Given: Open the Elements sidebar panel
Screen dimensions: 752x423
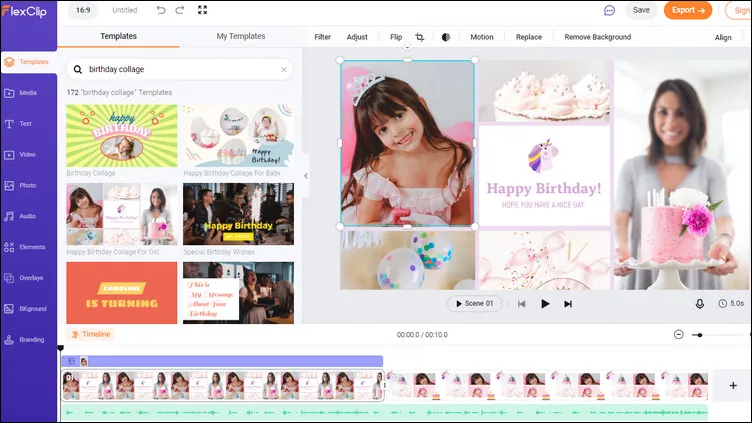Looking at the screenshot, I should tap(25, 247).
